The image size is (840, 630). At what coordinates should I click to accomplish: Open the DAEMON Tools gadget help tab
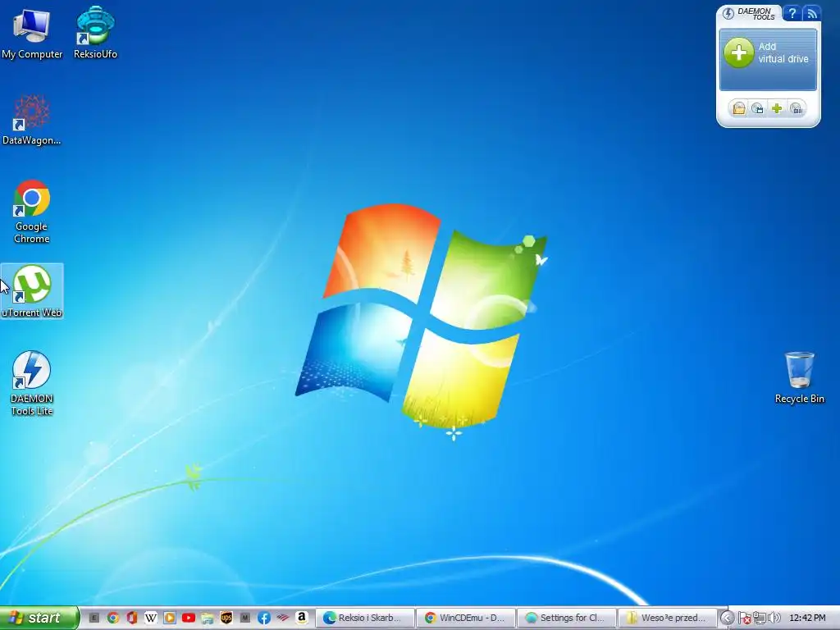[x=792, y=13]
